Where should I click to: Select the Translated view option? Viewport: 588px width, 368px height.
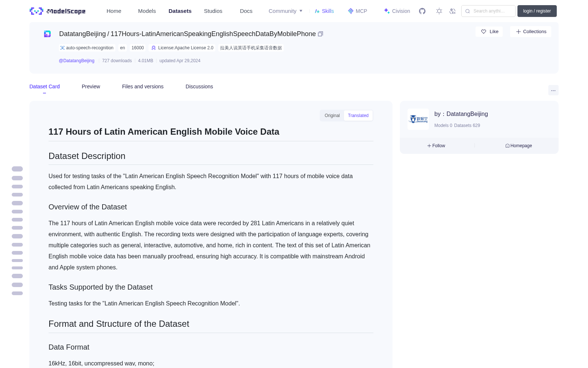point(358,116)
